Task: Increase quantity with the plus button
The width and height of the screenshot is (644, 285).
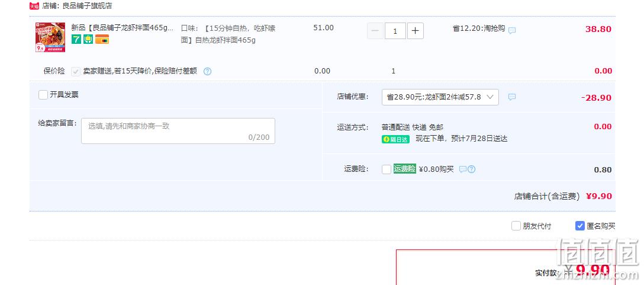Action: [x=416, y=31]
